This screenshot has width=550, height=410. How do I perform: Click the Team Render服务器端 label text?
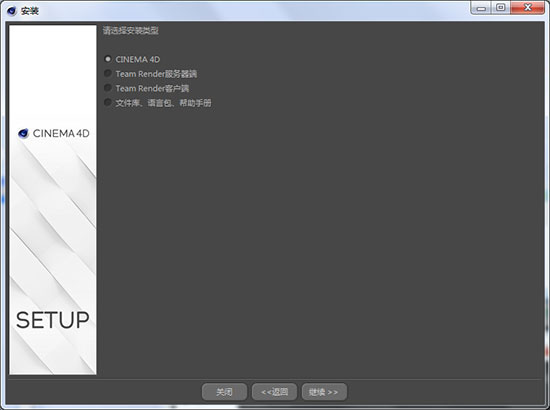coord(156,74)
